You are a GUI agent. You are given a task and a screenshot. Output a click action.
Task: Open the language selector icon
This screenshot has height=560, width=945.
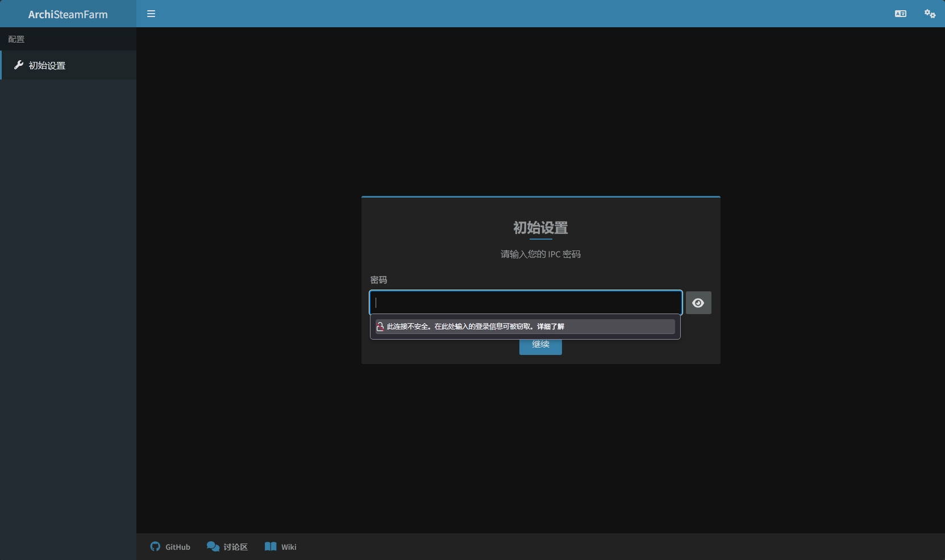(x=901, y=14)
